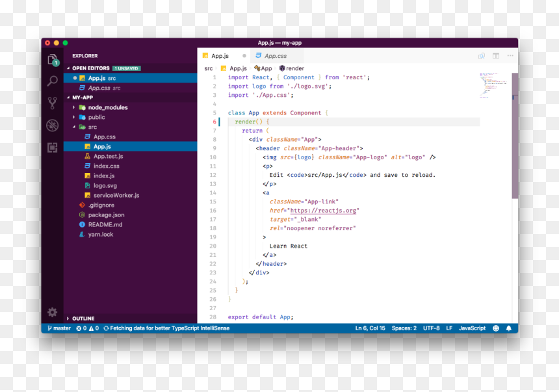This screenshot has width=559, height=392.
Task: Click the warnings count in status bar
Action: (x=94, y=328)
